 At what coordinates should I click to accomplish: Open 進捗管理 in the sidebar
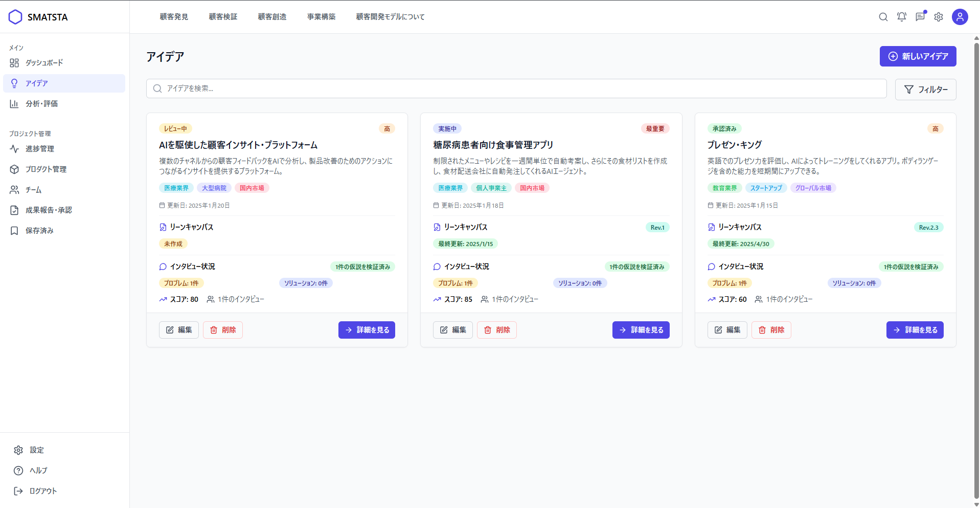[40, 149]
